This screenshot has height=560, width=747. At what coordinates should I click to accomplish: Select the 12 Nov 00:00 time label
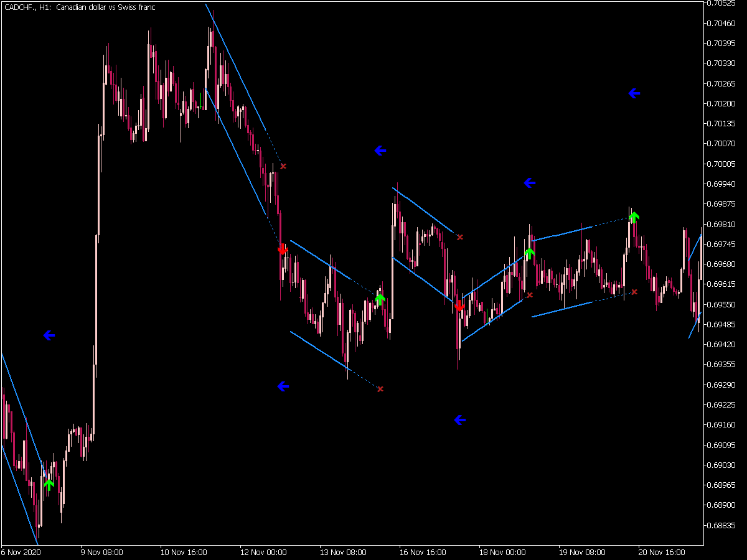[x=263, y=552]
